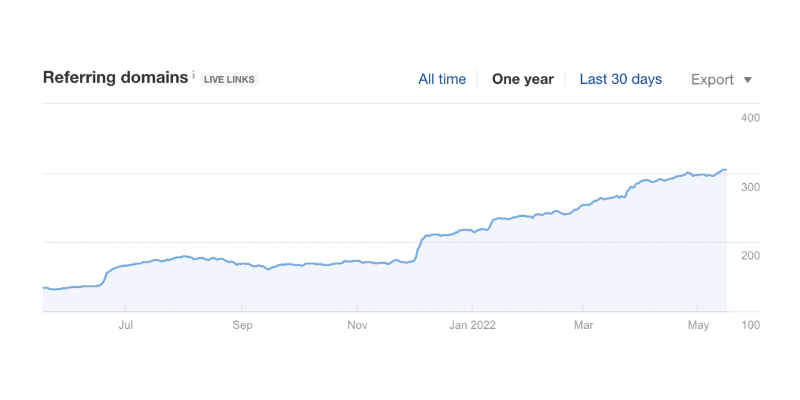Click the LIVE LINKS badge

tap(229, 80)
